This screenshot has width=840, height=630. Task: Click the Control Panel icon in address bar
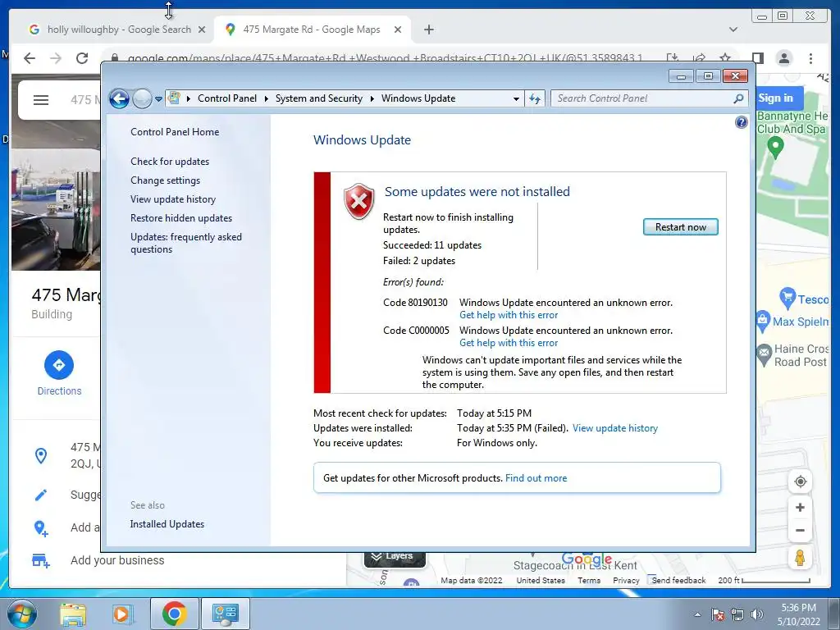pos(174,98)
